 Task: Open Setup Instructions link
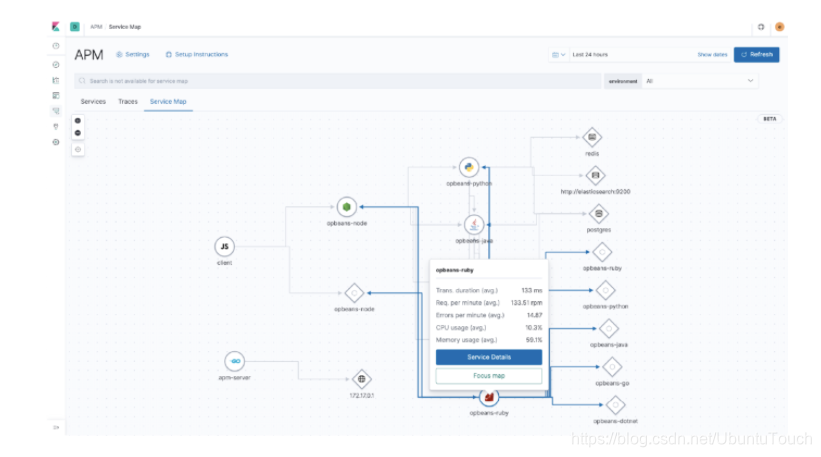point(197,54)
